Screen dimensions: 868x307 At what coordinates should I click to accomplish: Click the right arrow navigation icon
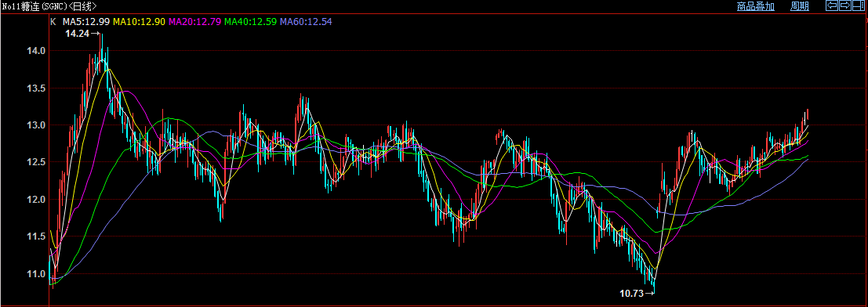tap(845, 5)
